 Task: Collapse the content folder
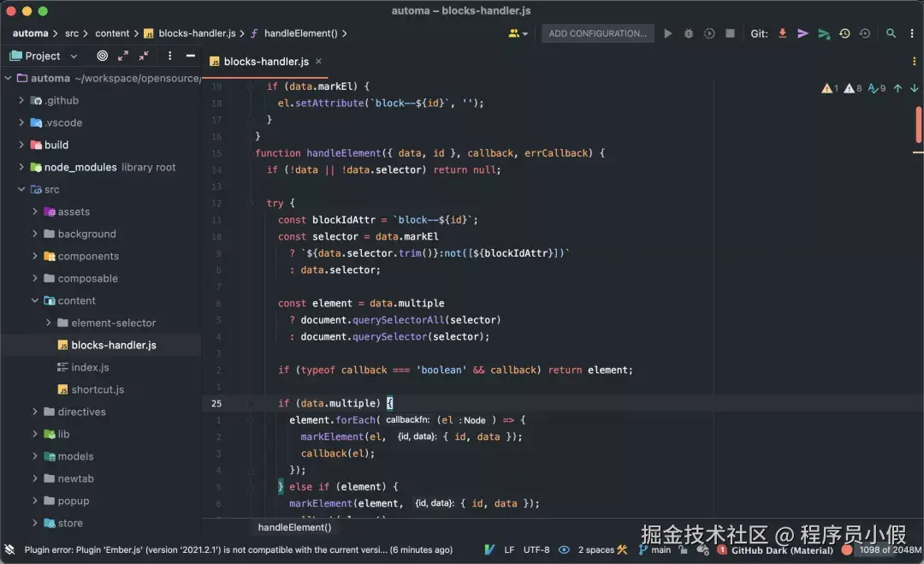(x=35, y=300)
